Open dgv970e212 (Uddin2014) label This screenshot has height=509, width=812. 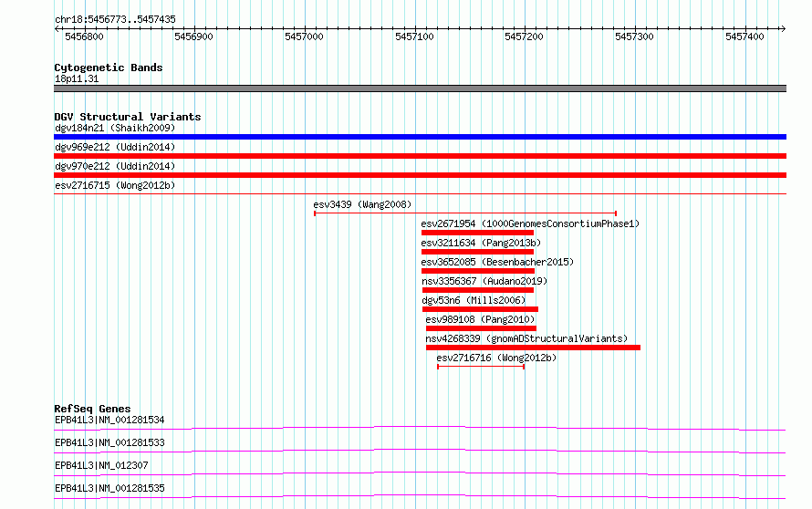pyautogui.click(x=115, y=166)
